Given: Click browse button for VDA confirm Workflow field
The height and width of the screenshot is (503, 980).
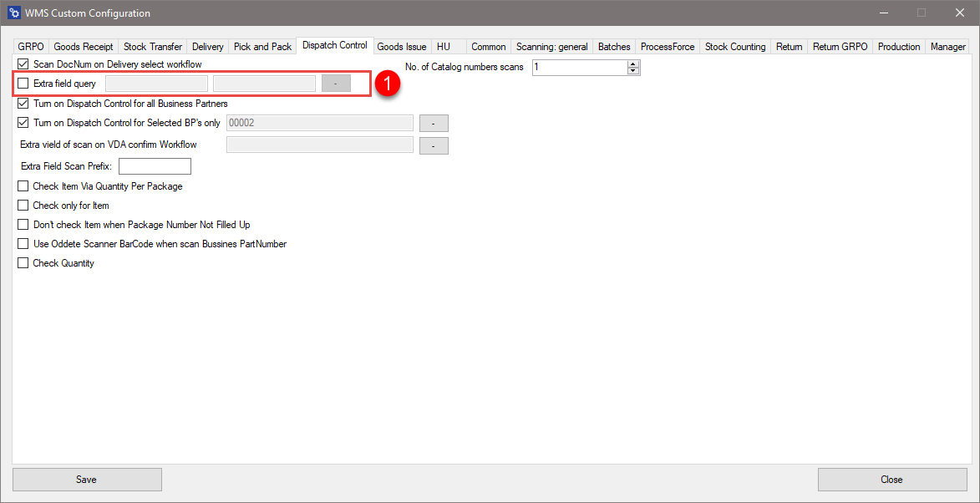Looking at the screenshot, I should (x=434, y=145).
